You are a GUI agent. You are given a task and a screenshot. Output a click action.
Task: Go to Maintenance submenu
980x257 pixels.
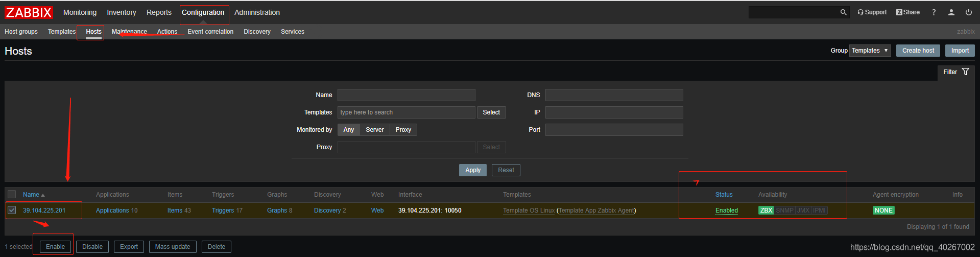(129, 32)
